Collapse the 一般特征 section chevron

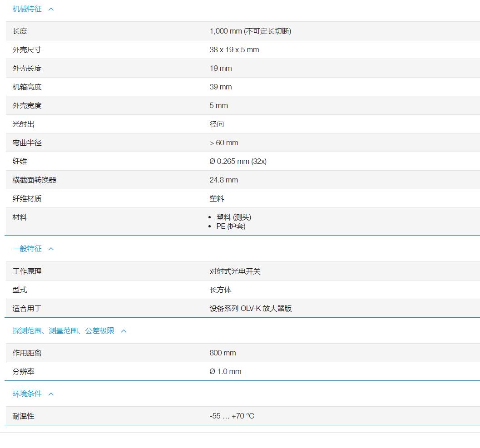[x=50, y=248]
